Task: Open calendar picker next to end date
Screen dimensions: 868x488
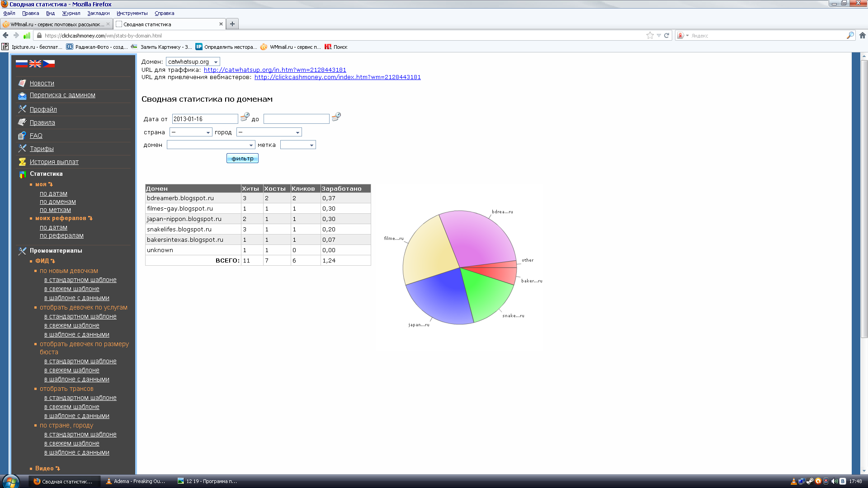Action: [336, 117]
